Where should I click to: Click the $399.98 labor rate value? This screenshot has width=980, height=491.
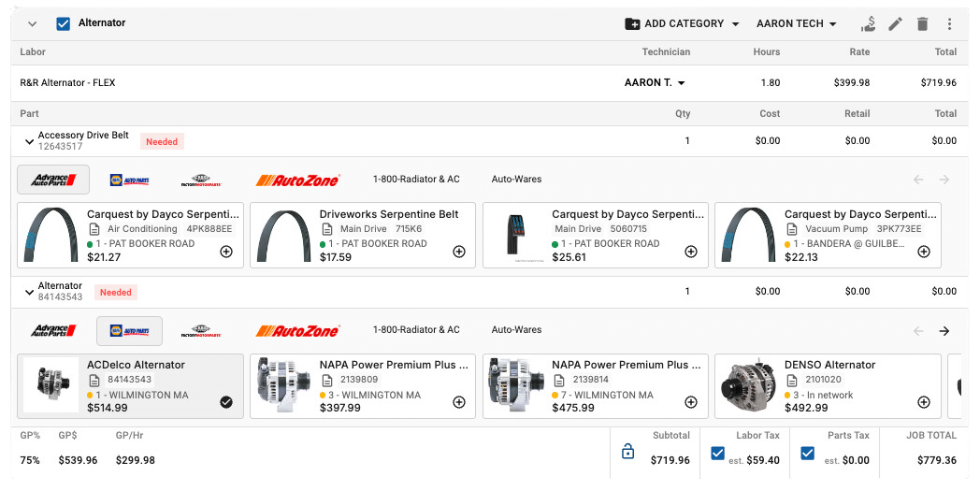coord(851,82)
